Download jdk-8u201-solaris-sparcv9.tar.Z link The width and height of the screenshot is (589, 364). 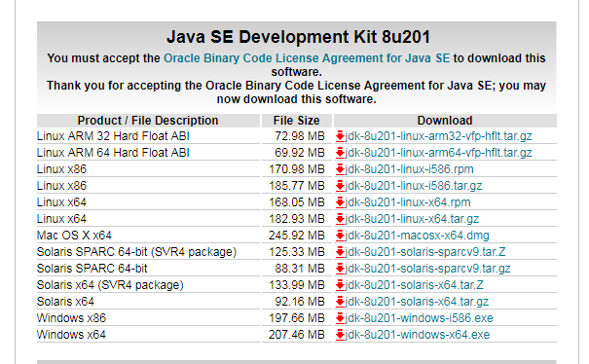tap(425, 252)
